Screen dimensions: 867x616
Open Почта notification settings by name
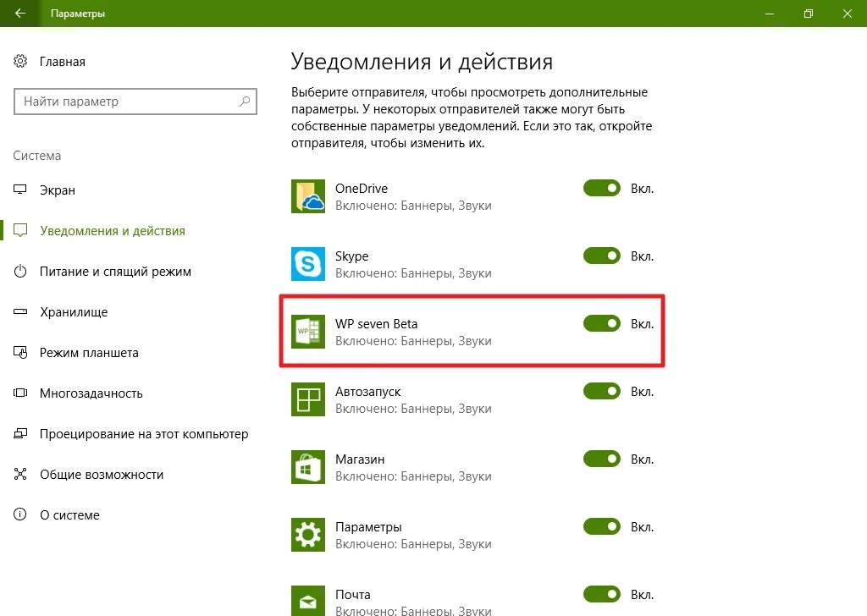coord(353,595)
